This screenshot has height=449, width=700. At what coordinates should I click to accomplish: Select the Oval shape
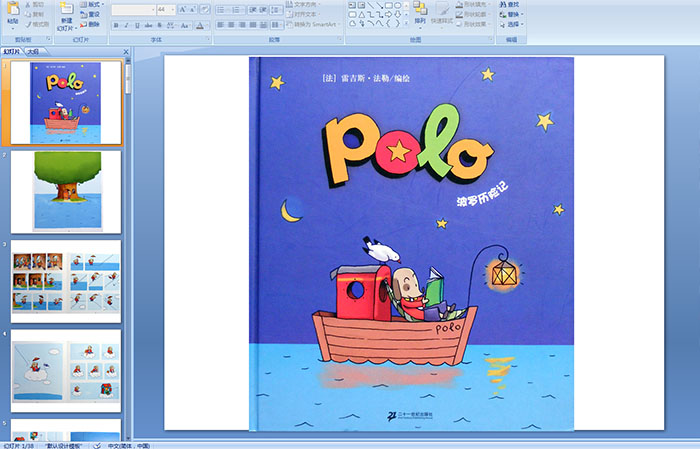pos(397,5)
